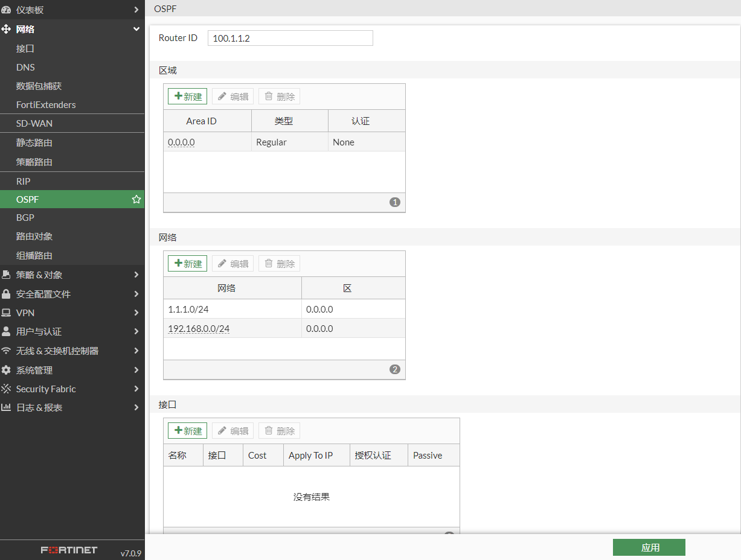Click the Security Profiles lock icon
Image resolution: width=741 pixels, height=560 pixels.
tap(6, 294)
